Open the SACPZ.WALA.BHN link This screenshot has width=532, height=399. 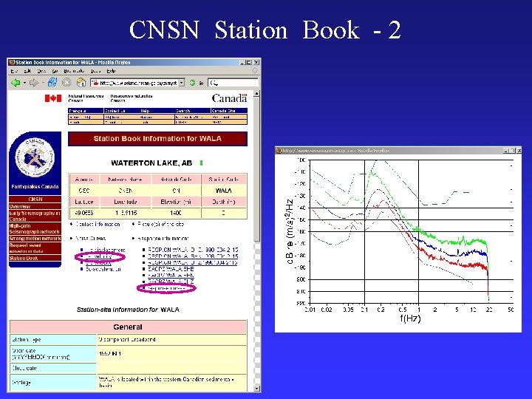171,275
